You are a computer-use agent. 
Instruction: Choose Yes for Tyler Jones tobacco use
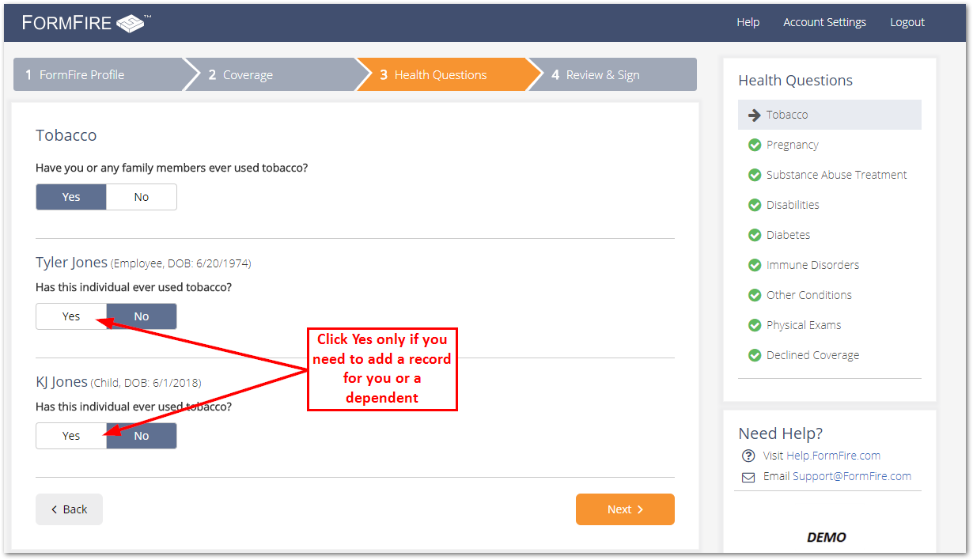pyautogui.click(x=71, y=316)
